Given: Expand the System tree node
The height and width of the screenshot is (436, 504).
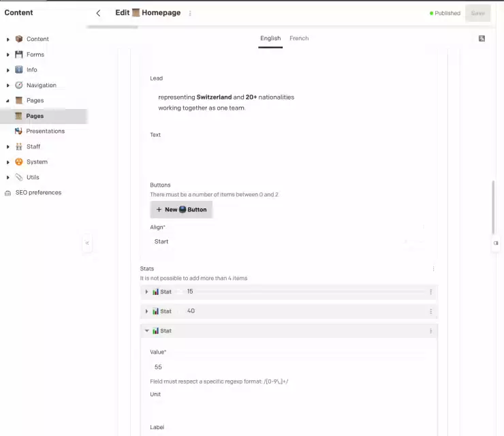Looking at the screenshot, I should [8, 162].
